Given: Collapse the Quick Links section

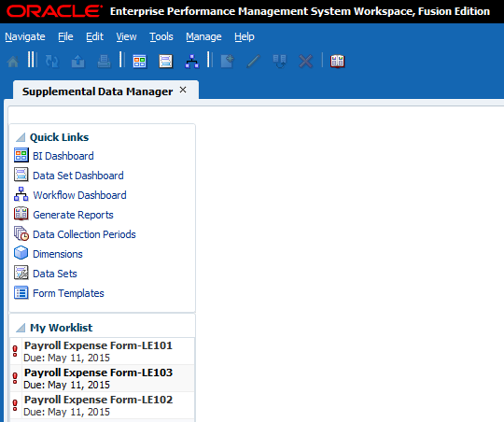Looking at the screenshot, I should 21,137.
